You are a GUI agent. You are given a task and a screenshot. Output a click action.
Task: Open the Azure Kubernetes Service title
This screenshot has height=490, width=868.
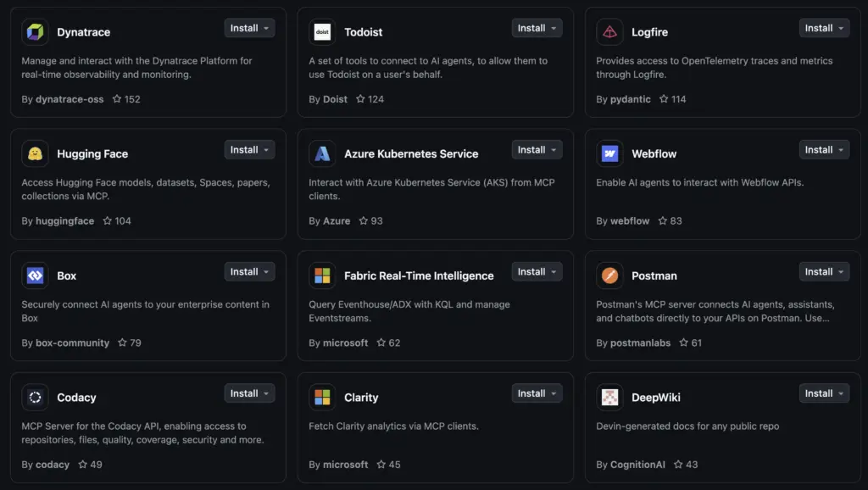coord(411,153)
